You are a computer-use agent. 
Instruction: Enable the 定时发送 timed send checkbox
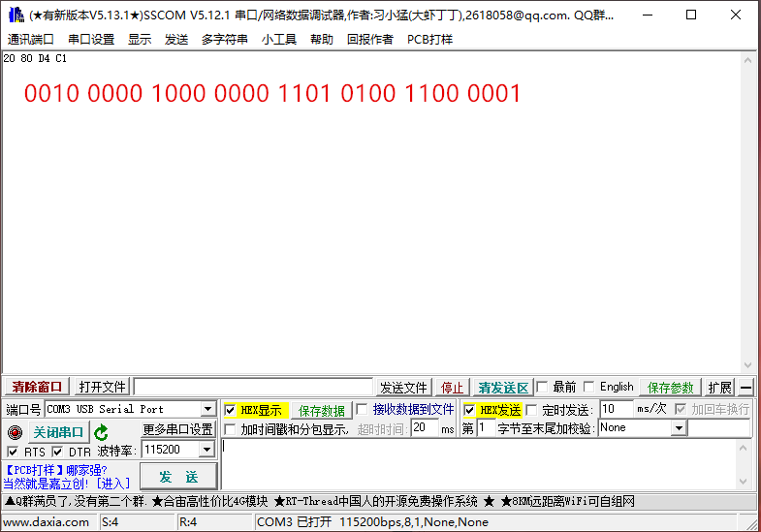(x=531, y=410)
